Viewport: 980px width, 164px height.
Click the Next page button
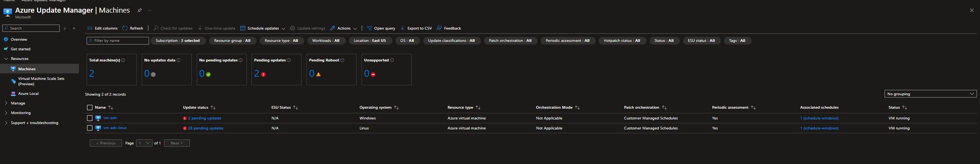click(177, 143)
